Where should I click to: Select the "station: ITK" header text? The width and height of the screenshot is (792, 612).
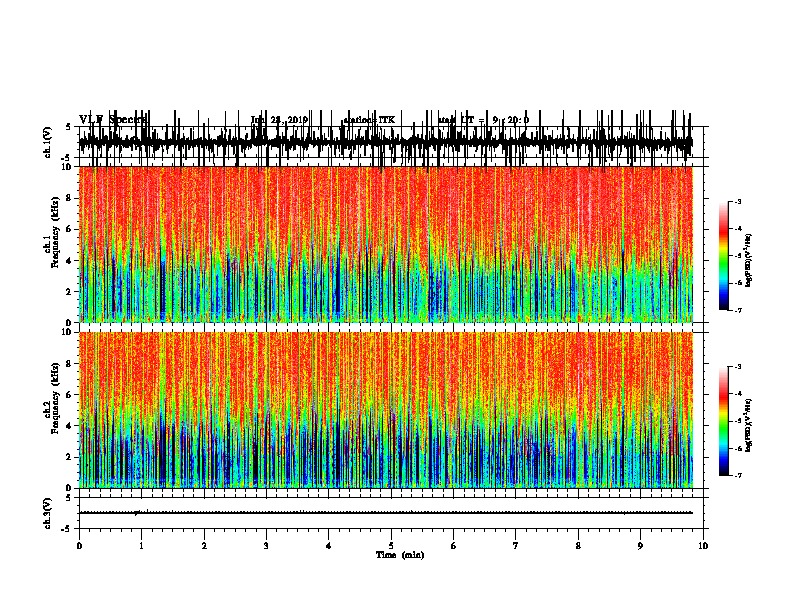click(x=369, y=120)
